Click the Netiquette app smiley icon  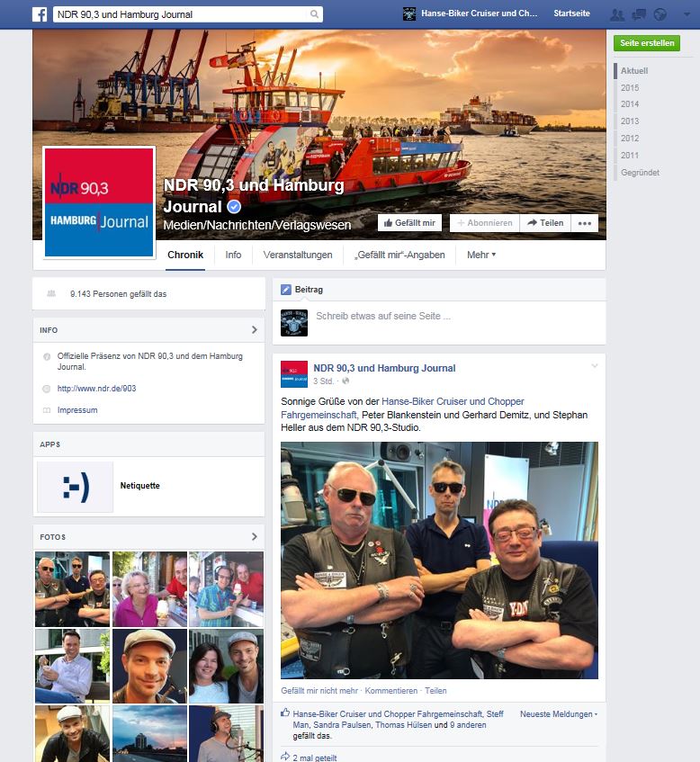point(76,487)
